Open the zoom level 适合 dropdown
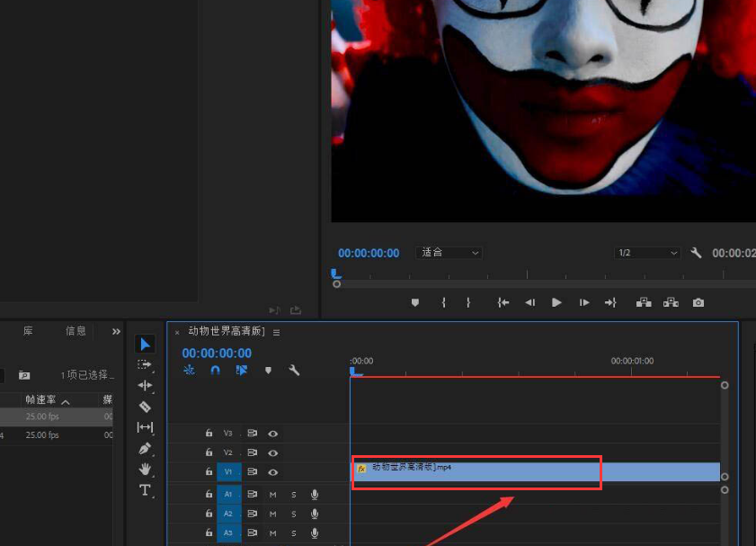This screenshot has height=546, width=756. [x=449, y=253]
